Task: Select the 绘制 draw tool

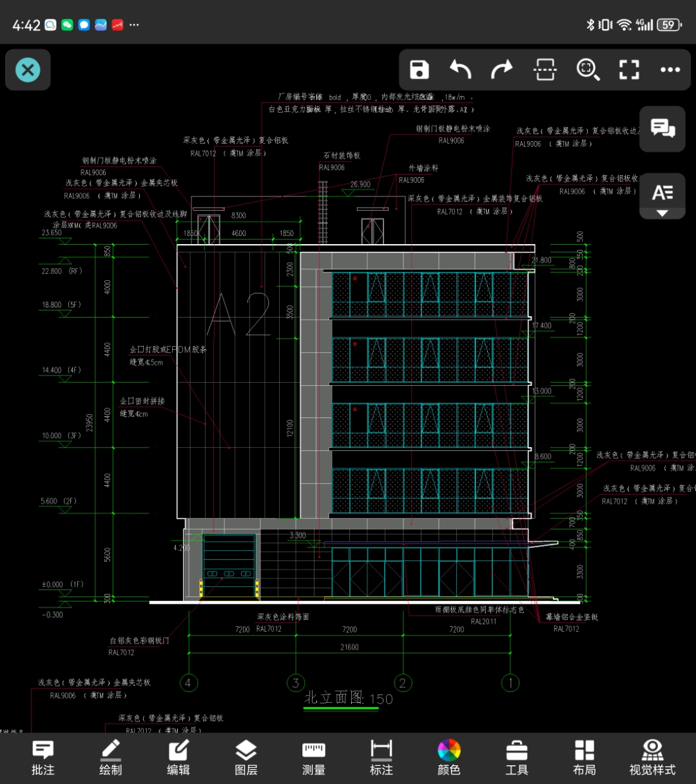Action: click(110, 758)
